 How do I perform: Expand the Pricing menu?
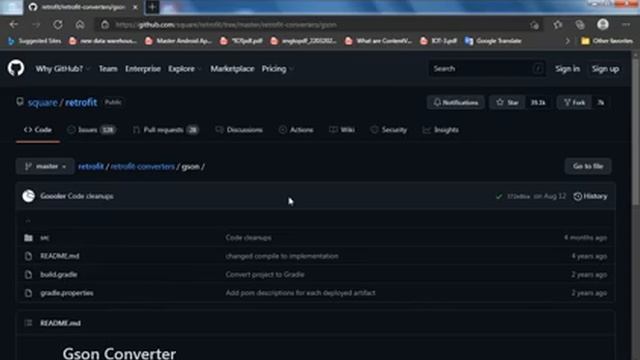click(278, 69)
